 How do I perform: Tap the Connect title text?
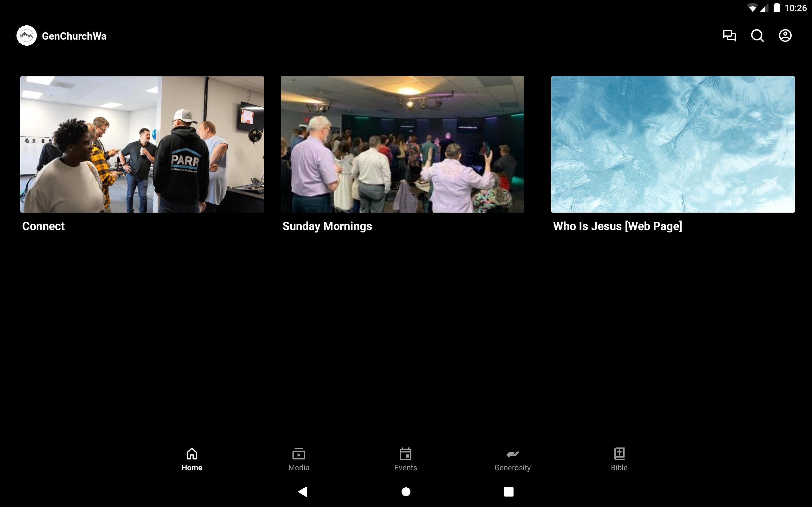point(43,226)
